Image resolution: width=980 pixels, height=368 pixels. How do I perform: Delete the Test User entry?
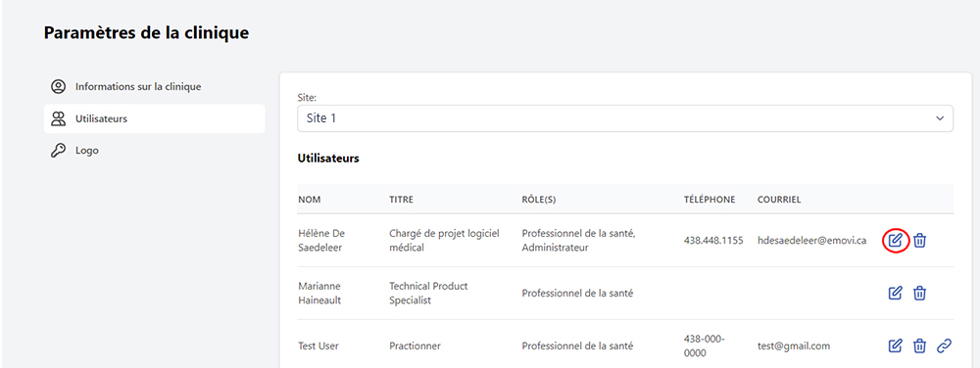click(x=919, y=345)
